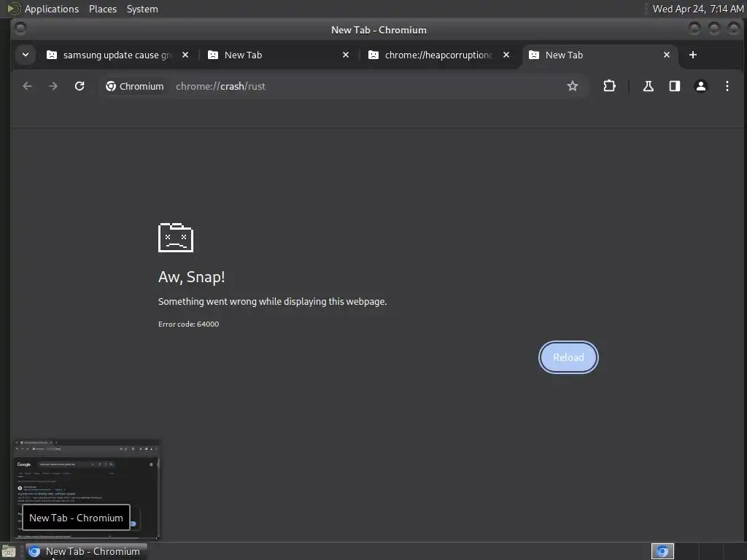The image size is (747, 560).
Task: Switch to the second New Tab tab
Action: click(278, 55)
